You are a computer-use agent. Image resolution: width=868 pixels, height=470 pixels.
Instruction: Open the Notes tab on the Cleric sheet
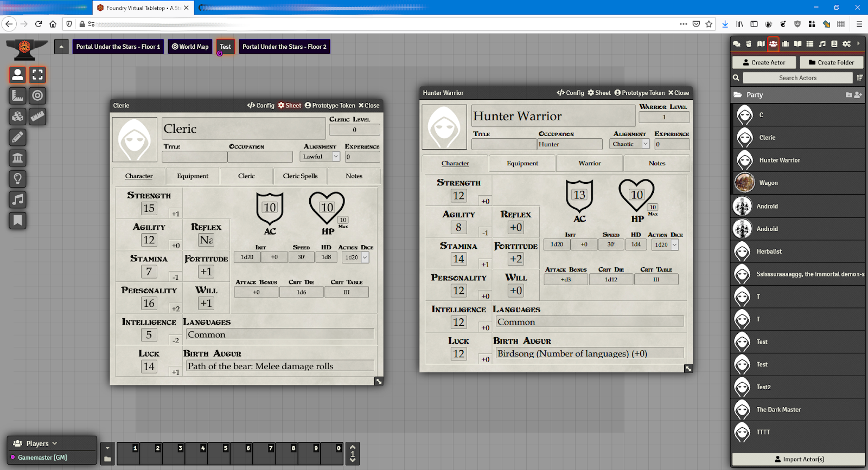(354, 176)
